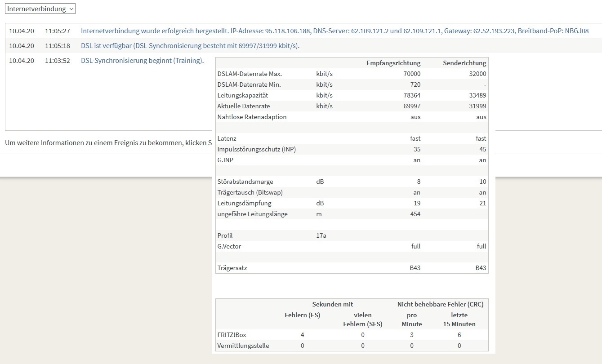Viewport: 602px width, 364px height.
Task: Click the 'Störabstandsmarge' row label
Action: point(245,182)
